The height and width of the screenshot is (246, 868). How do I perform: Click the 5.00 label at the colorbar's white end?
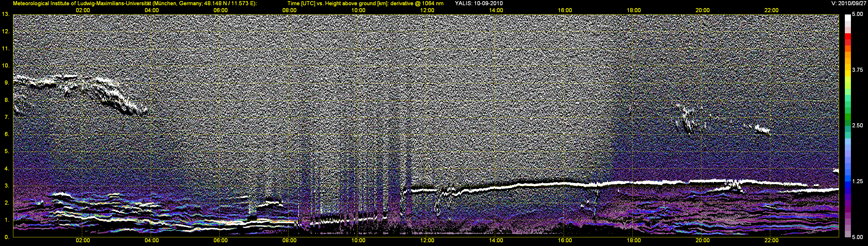click(858, 14)
